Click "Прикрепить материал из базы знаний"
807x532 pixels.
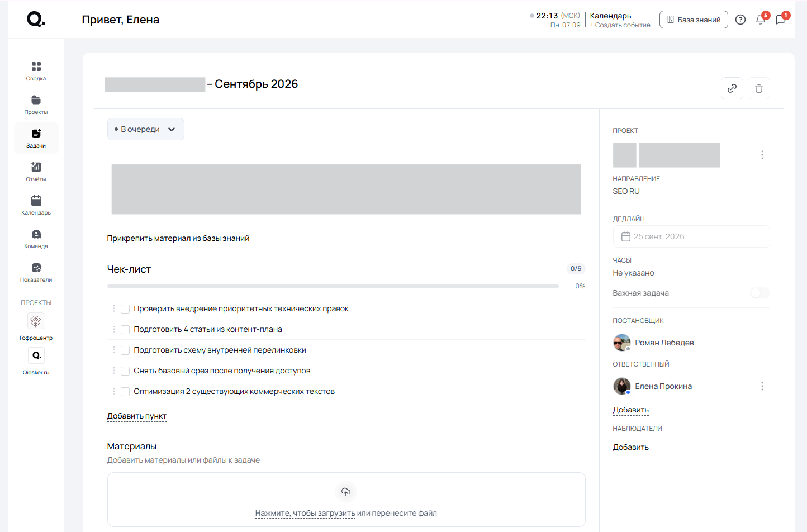178,238
